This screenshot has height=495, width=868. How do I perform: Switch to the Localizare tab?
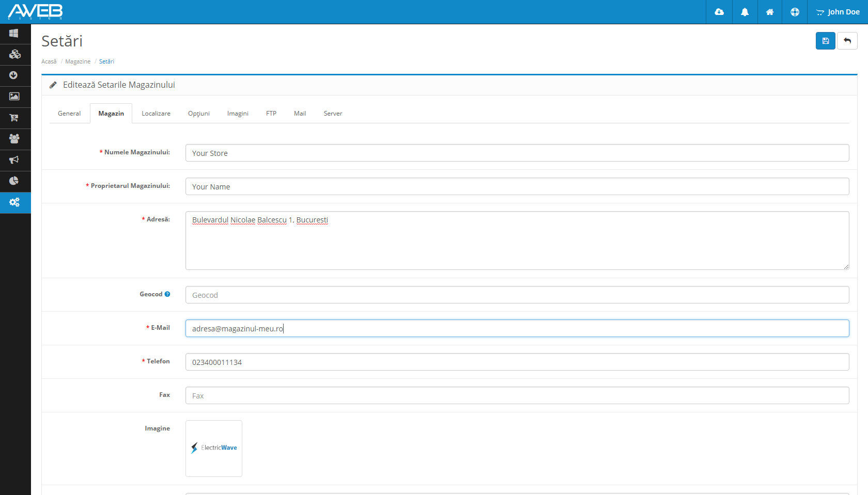click(x=156, y=114)
